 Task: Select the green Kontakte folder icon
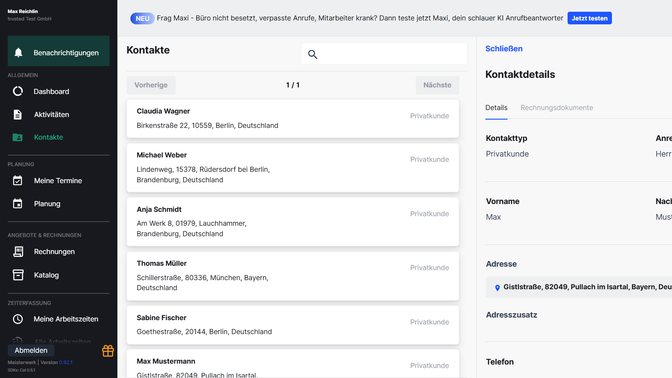tap(18, 137)
